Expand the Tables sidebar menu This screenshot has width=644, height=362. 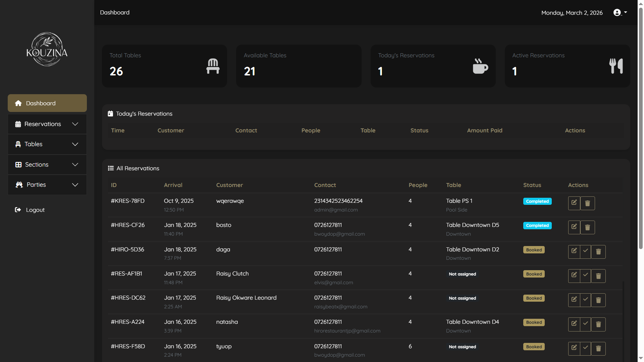pos(47,144)
